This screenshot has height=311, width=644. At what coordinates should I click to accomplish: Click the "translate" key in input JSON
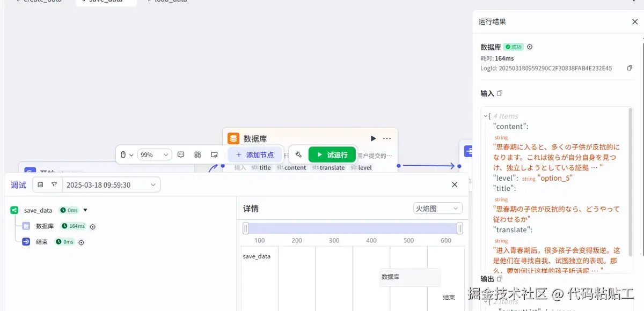(x=513, y=229)
